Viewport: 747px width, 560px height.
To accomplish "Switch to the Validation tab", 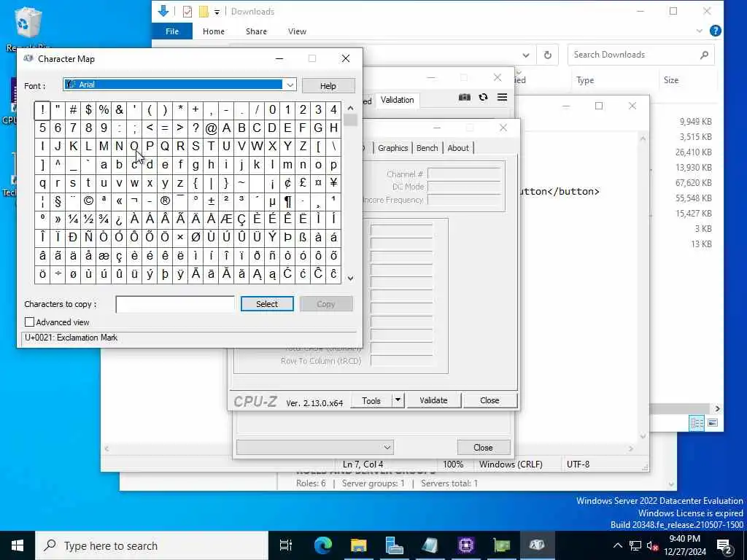I will [398, 100].
